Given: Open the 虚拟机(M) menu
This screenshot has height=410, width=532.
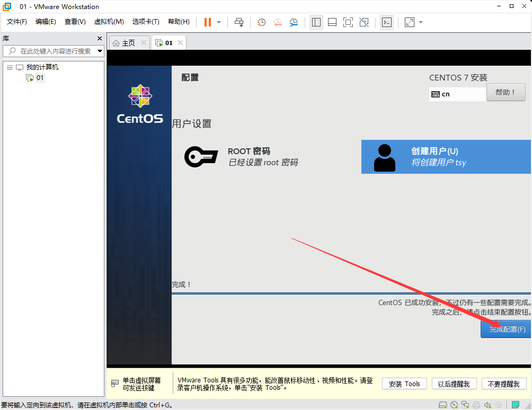Looking at the screenshot, I should pyautogui.click(x=109, y=22).
